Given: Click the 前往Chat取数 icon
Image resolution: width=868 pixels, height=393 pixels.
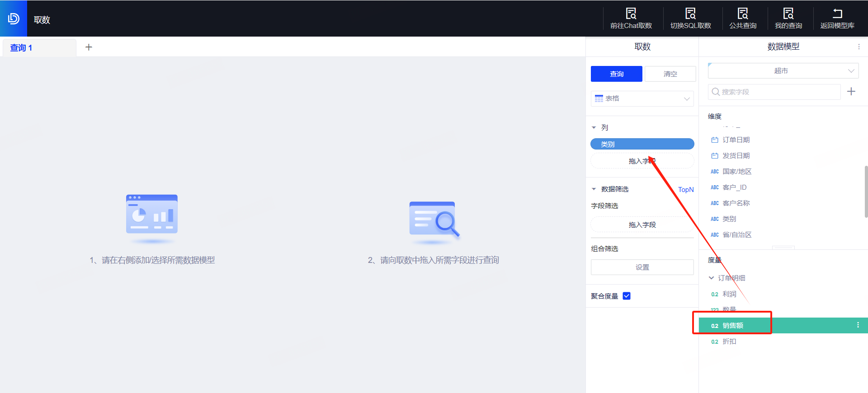Looking at the screenshot, I should (x=631, y=14).
